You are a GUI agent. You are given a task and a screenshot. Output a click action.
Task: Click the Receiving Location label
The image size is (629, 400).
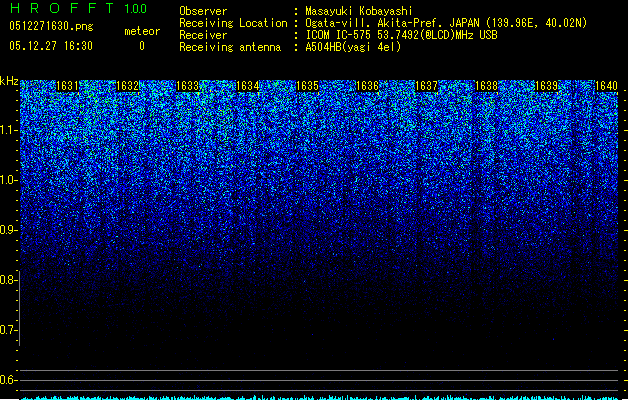(x=233, y=23)
